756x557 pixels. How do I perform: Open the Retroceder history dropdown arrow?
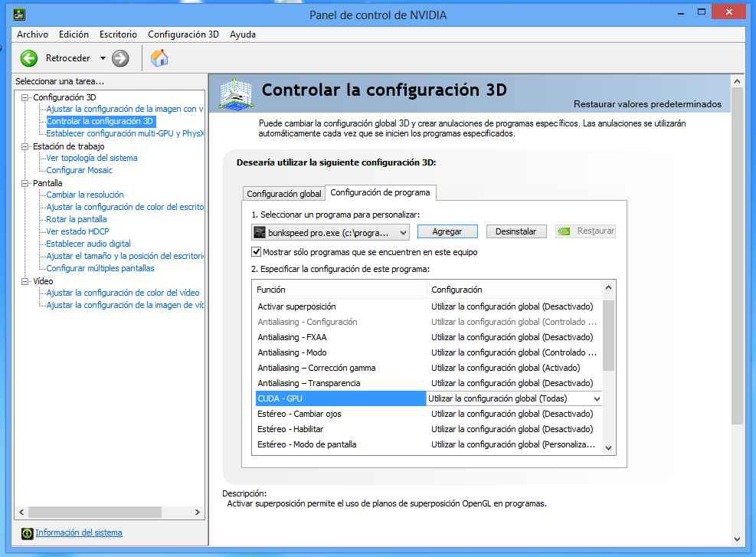click(x=103, y=58)
